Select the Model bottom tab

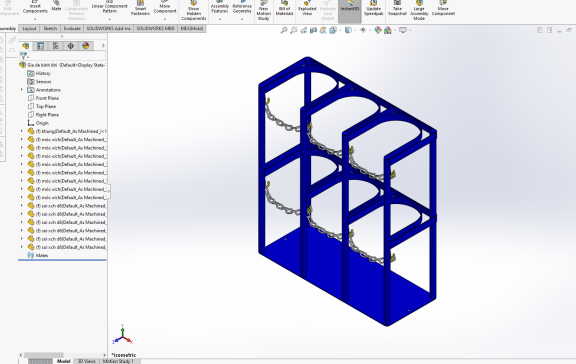(x=64, y=361)
